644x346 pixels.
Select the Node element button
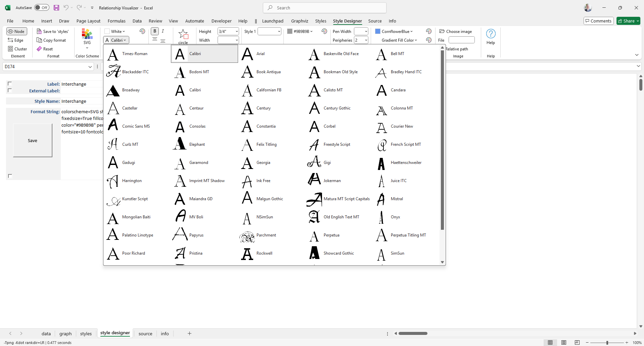[x=16, y=31]
